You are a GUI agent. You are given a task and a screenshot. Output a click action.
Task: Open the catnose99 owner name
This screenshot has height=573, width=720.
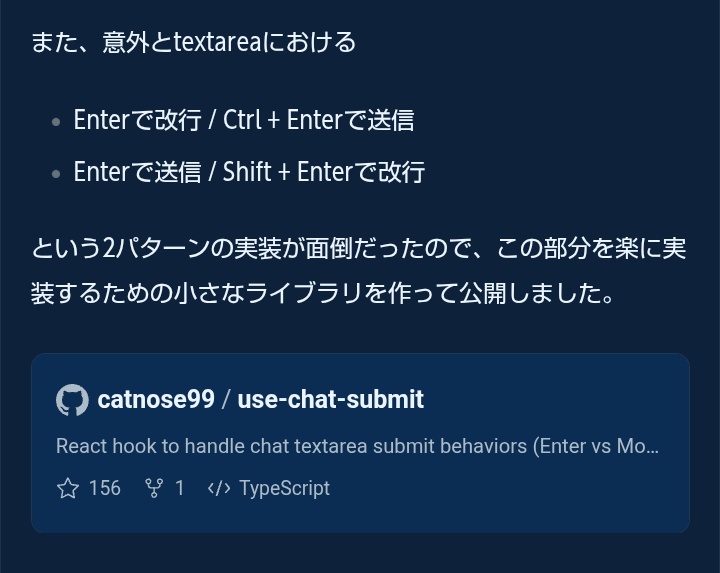[156, 400]
